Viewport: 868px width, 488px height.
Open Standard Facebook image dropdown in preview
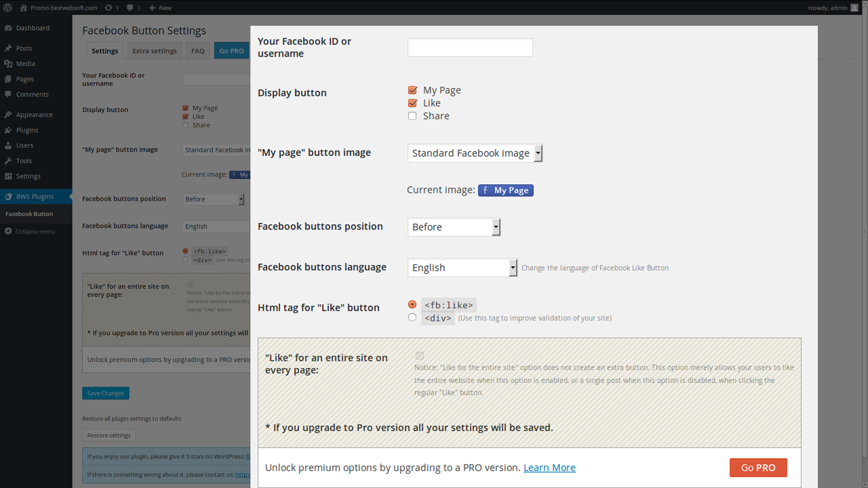475,153
